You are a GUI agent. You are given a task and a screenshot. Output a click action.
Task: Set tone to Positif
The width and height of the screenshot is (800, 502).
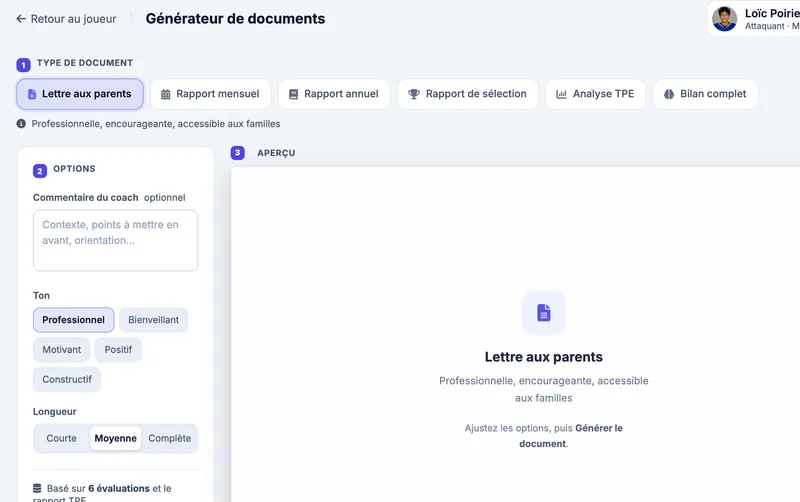click(x=118, y=349)
